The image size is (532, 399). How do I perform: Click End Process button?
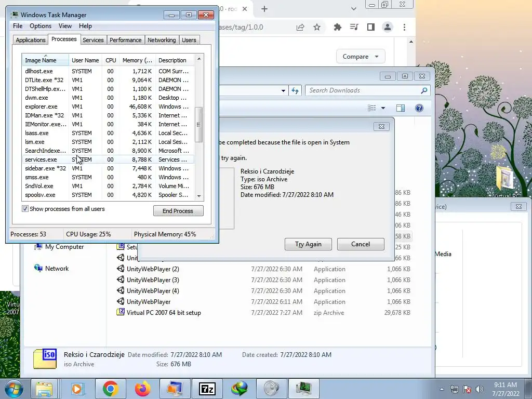point(178,211)
